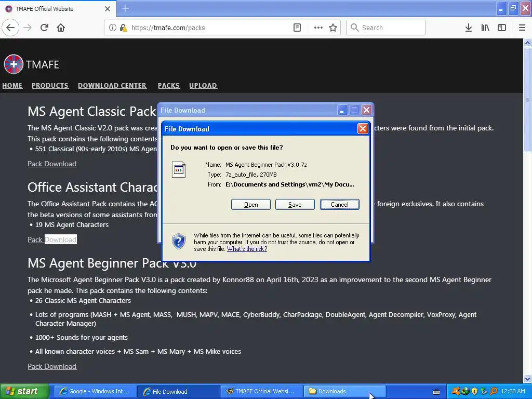Close the front File Download dialog
The width and height of the screenshot is (532, 399).
pyautogui.click(x=363, y=129)
